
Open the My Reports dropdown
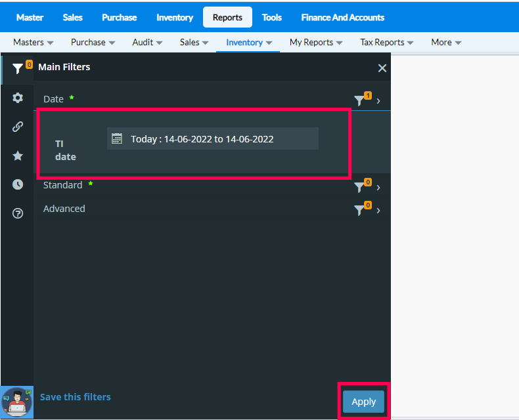[x=316, y=43]
